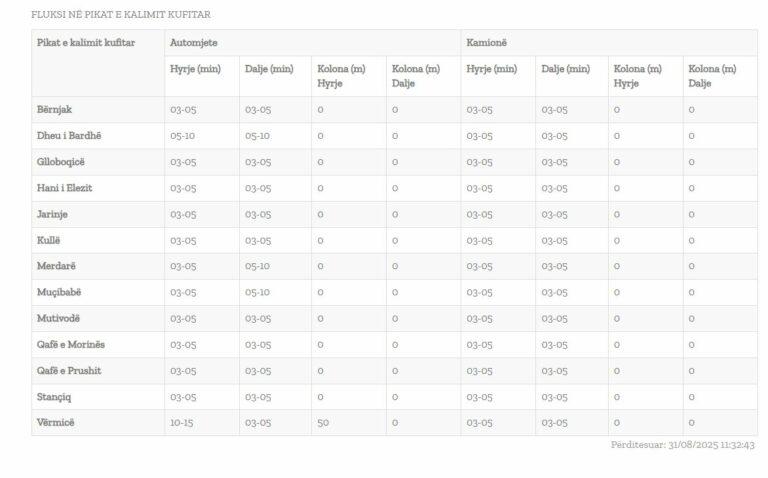Click the Merdarë crossing name
The width and height of the screenshot is (768, 478).
pos(57,266)
